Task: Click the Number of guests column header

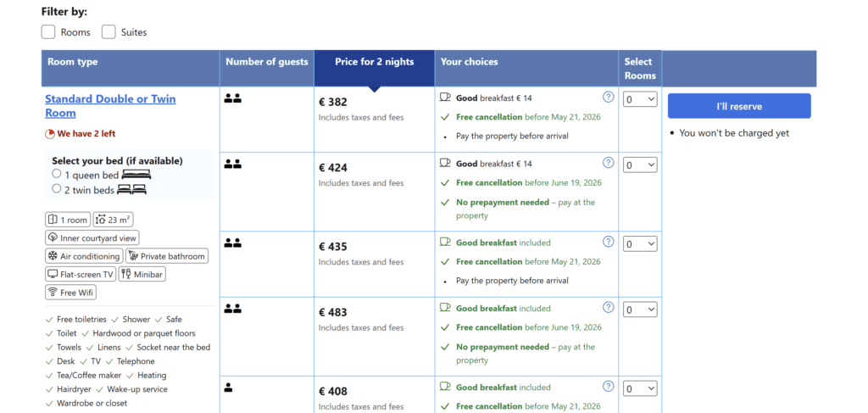Action: click(267, 62)
